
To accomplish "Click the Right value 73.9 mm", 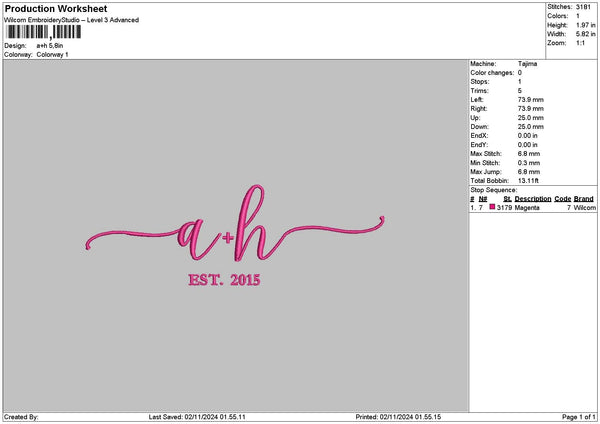I will coord(531,109).
